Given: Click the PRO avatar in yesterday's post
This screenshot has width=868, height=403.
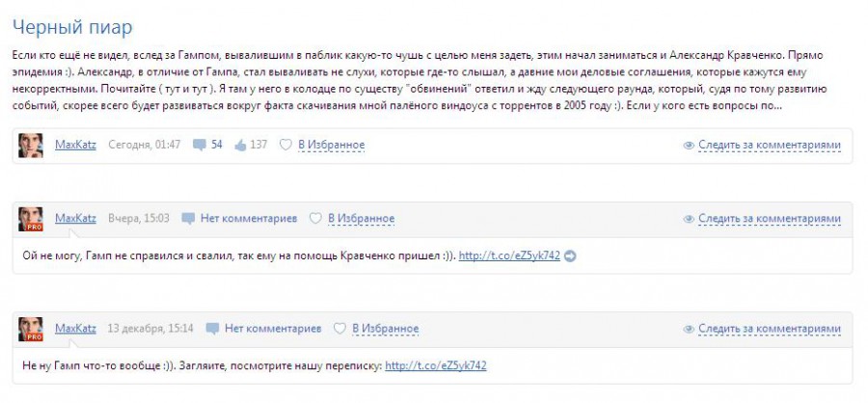Looking at the screenshot, I should (30, 219).
